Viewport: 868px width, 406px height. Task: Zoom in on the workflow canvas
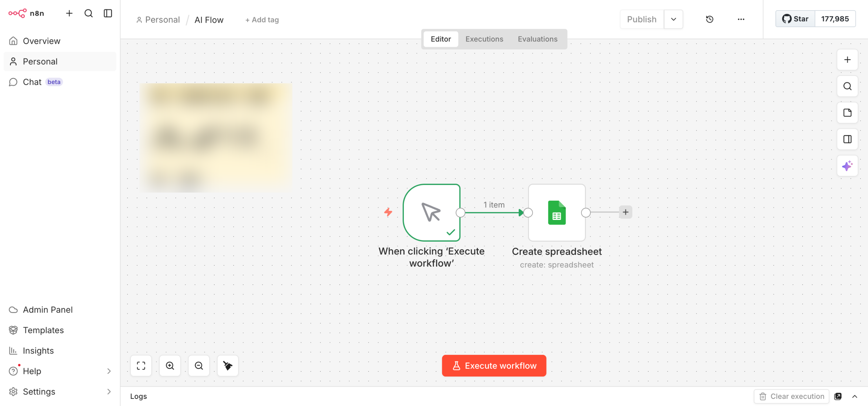click(x=170, y=366)
